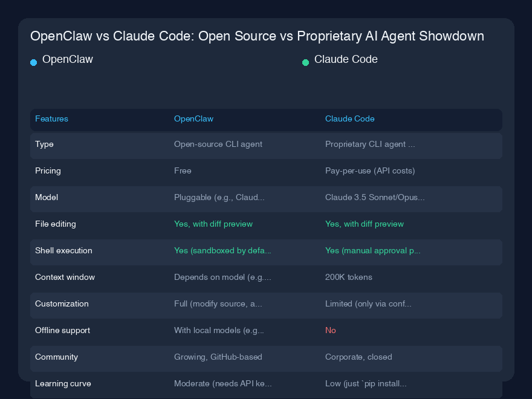Select the Offline support row label
Viewport: 532px width, 399px height.
62,331
